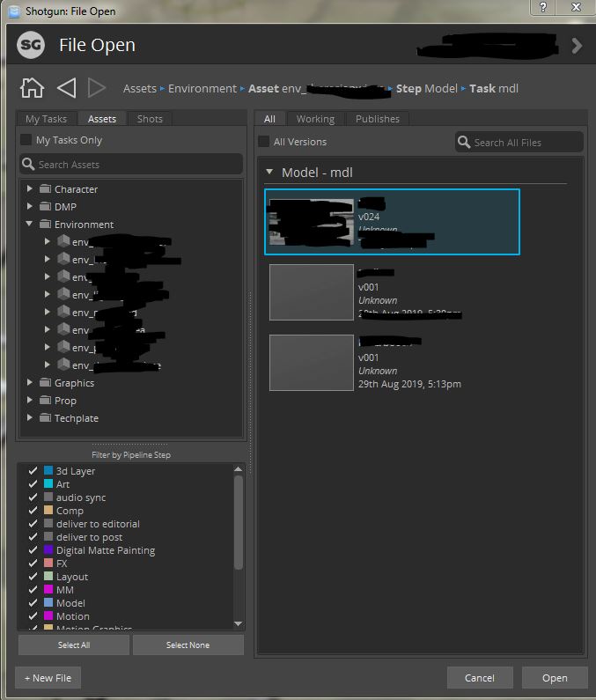596x700 pixels.
Task: Click the Character folder icon
Action: pos(45,188)
